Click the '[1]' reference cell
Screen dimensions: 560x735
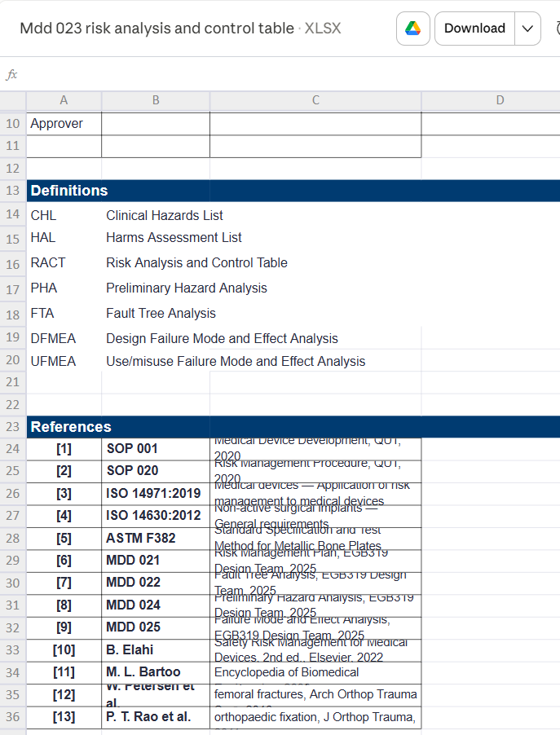tap(64, 449)
